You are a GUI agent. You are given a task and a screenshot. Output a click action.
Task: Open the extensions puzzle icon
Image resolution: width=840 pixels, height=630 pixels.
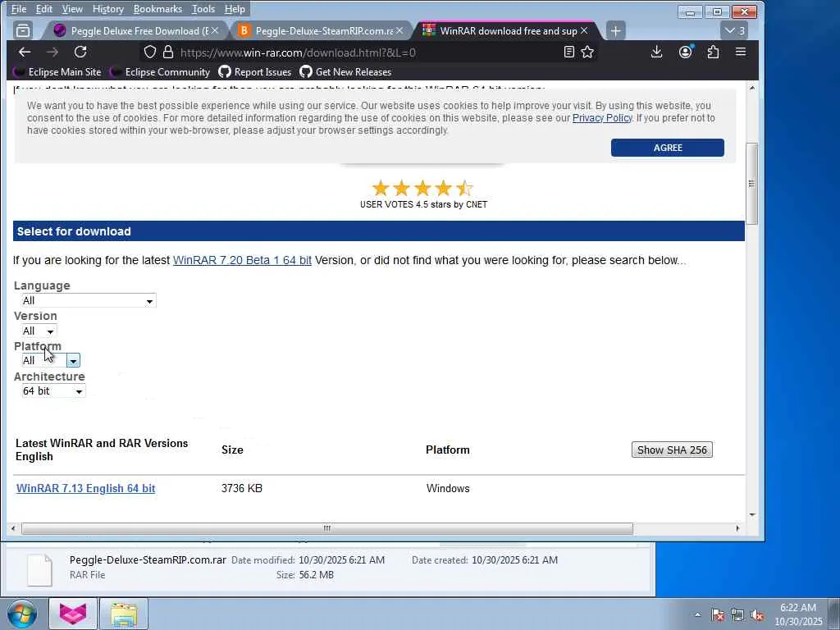pos(713,52)
